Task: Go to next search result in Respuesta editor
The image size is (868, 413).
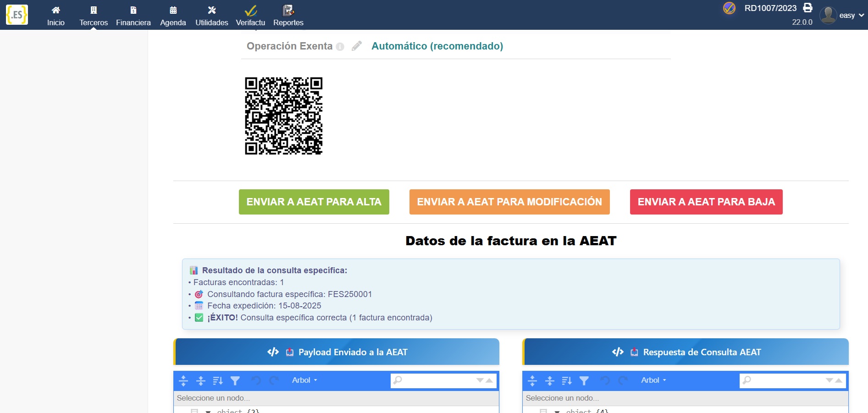Action: 829,380
